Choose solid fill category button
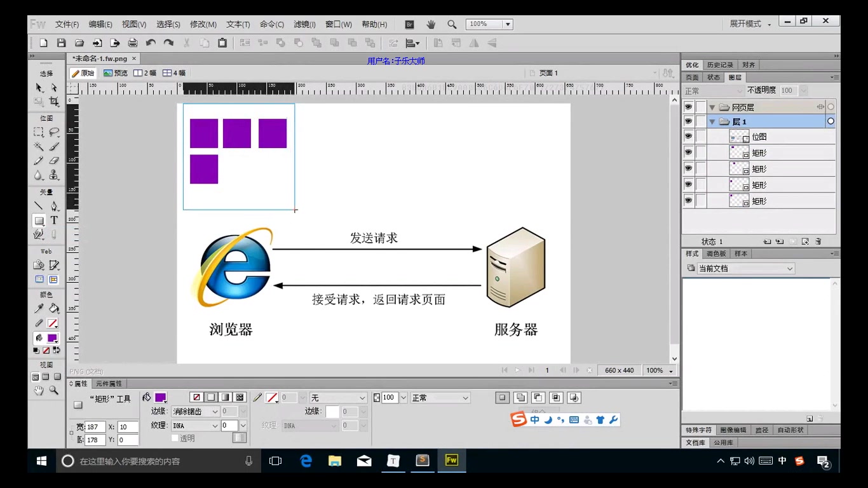Screen dimensions: 868x488 [211, 398]
